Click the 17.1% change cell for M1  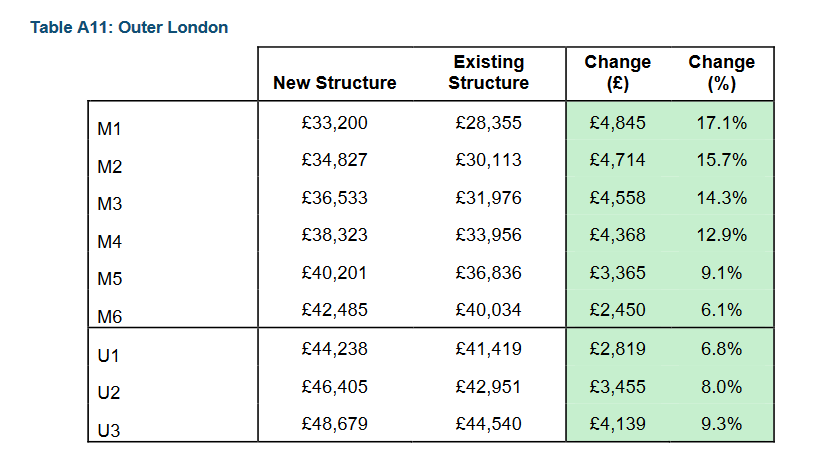point(721,123)
